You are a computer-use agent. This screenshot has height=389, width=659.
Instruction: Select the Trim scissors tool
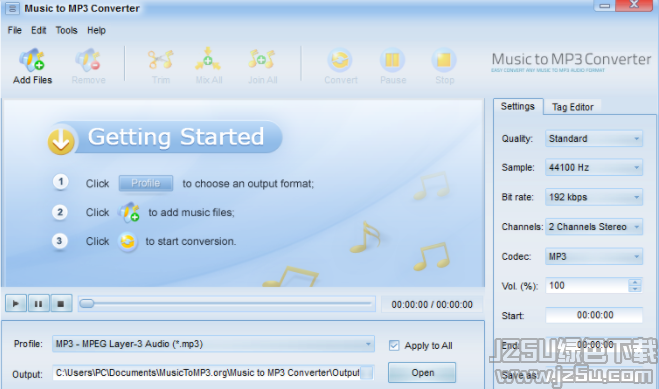click(161, 60)
